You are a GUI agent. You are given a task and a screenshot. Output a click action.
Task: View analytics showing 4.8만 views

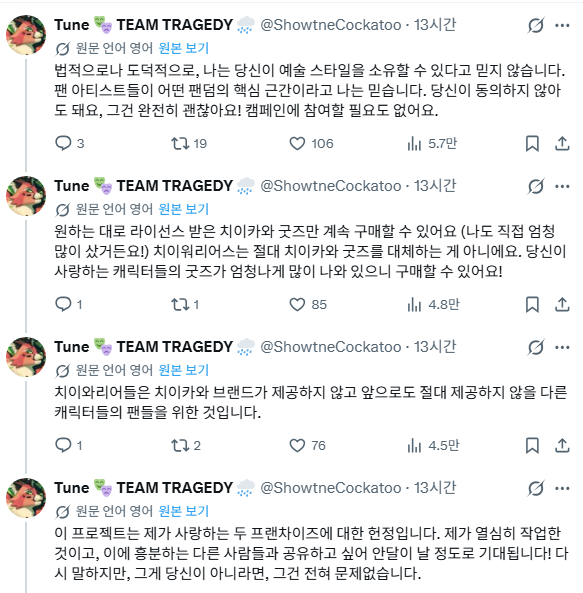[x=433, y=304]
